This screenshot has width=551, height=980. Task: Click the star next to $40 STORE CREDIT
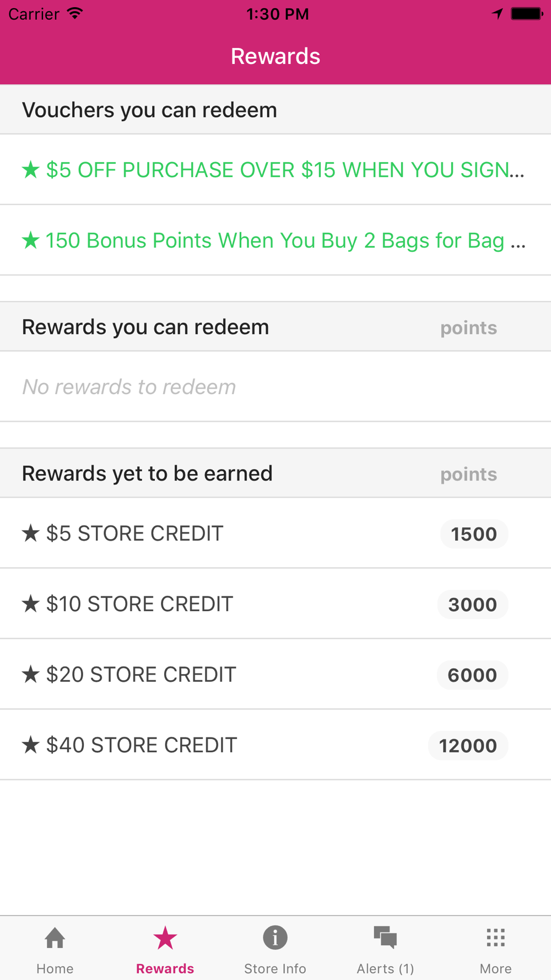tap(31, 745)
